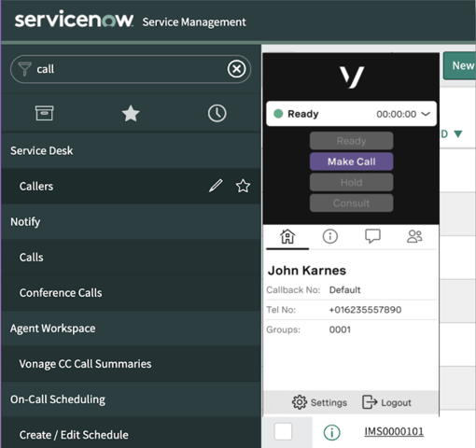Viewport: 476px width, 448px height.
Task: Click the filter navigator search field
Action: click(x=131, y=69)
